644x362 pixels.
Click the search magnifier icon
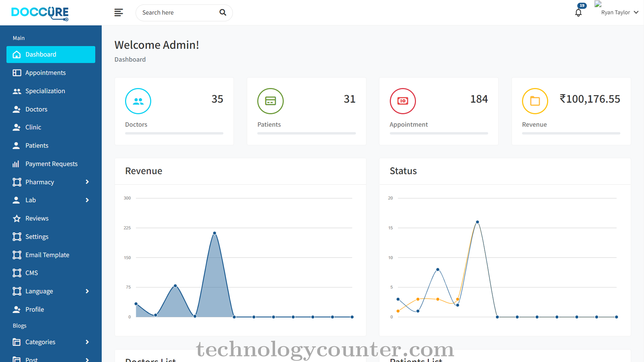[x=223, y=13]
